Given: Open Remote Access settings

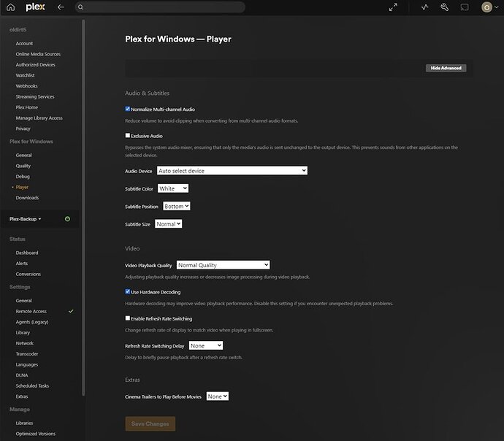Looking at the screenshot, I should pos(31,311).
